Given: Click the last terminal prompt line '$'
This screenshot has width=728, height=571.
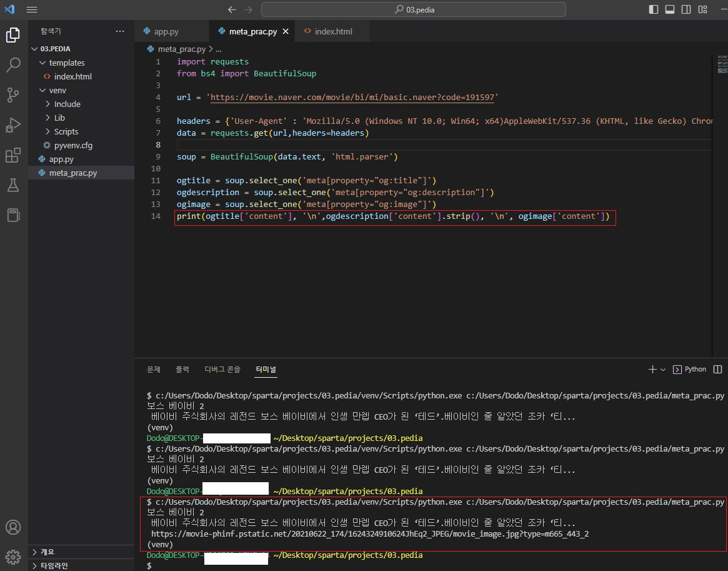Looking at the screenshot, I should pyautogui.click(x=149, y=566).
